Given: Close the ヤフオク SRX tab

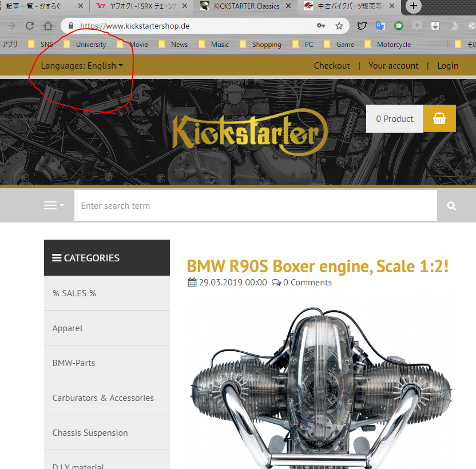Looking at the screenshot, I should 185,6.
